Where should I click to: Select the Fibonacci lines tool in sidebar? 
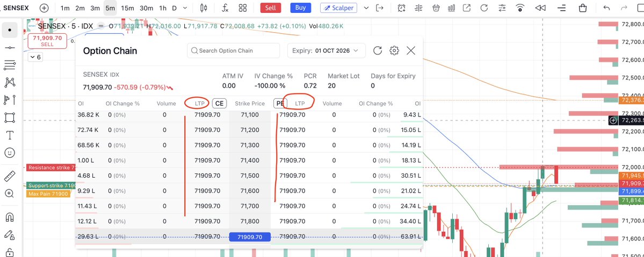click(x=10, y=65)
